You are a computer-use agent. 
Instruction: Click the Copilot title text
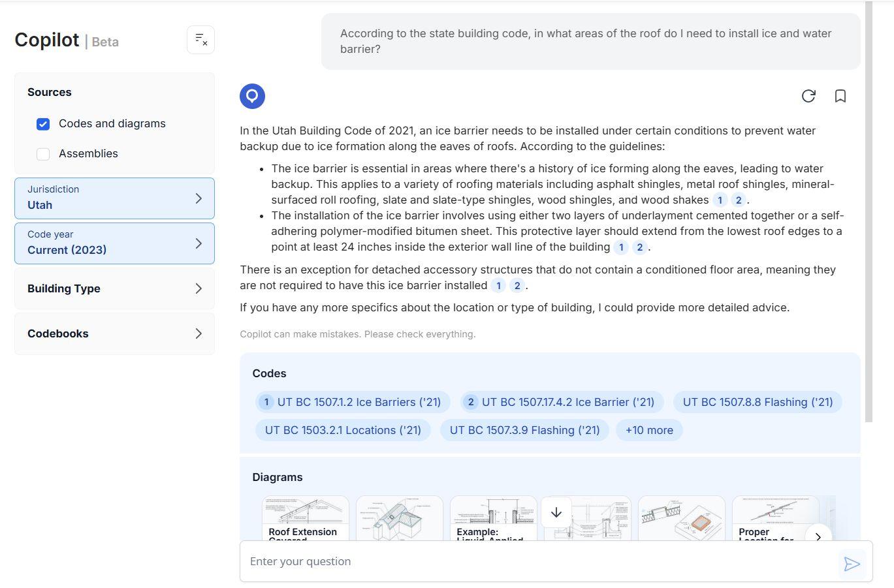(47, 40)
